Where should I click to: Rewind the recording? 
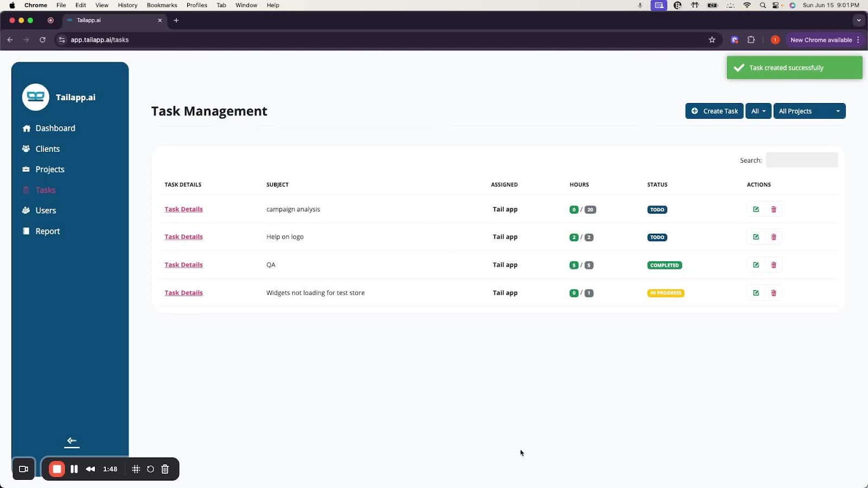[91, 469]
